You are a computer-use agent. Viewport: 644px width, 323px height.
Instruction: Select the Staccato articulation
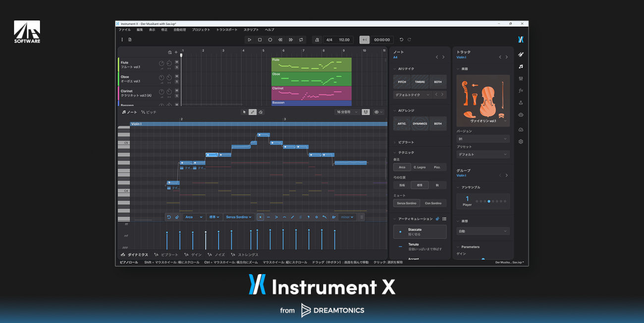(420, 231)
